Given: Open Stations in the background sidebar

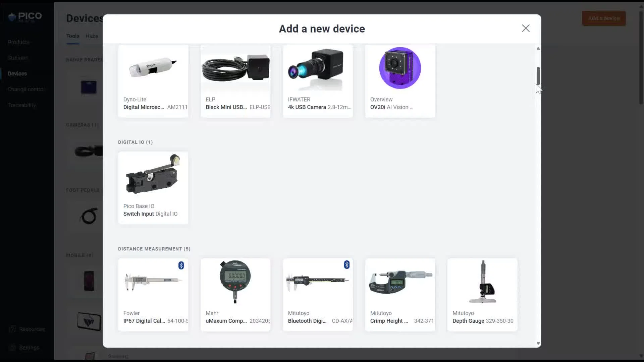Looking at the screenshot, I should tap(17, 58).
